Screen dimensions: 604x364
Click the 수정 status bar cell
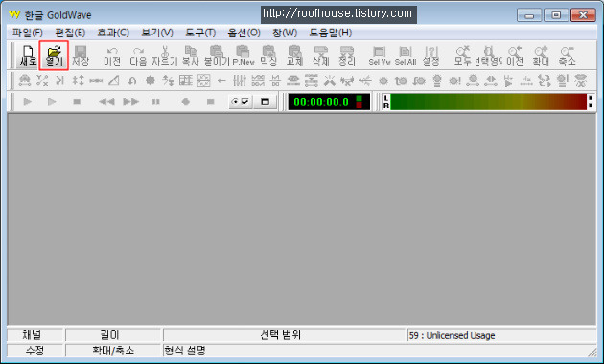(x=35, y=351)
